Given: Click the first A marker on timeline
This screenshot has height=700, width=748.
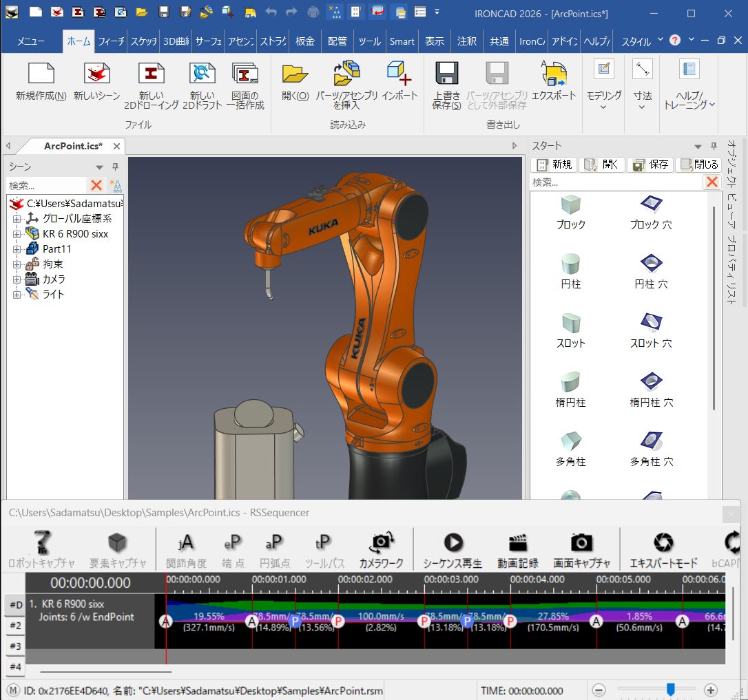Looking at the screenshot, I should point(165,622).
